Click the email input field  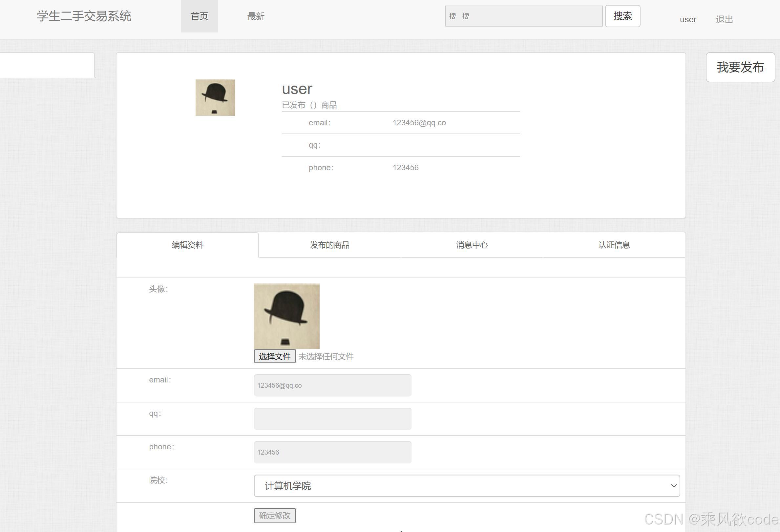(x=332, y=385)
